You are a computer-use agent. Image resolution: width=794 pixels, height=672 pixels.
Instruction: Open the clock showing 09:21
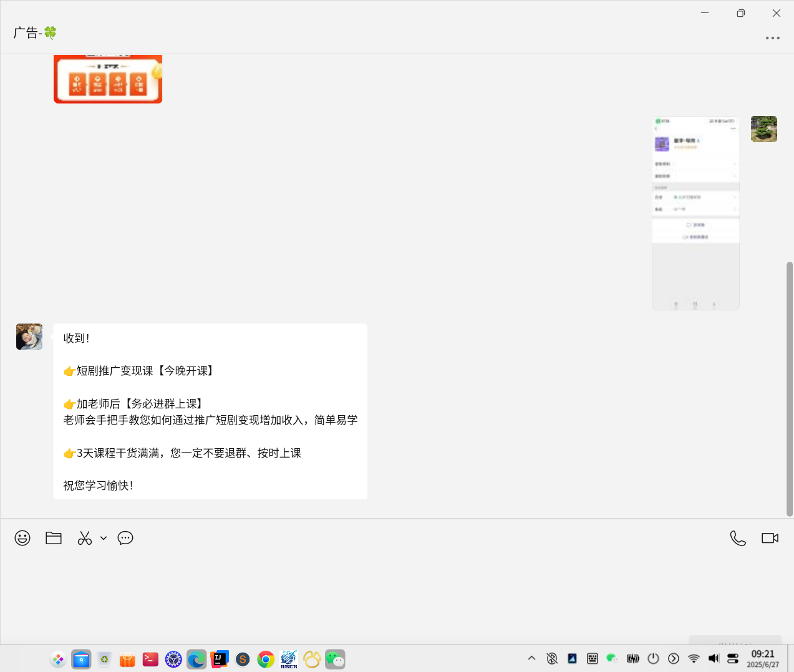[763, 658]
